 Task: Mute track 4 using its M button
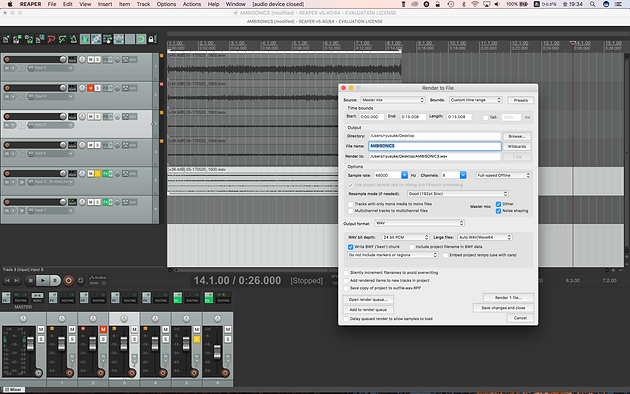(x=91, y=145)
